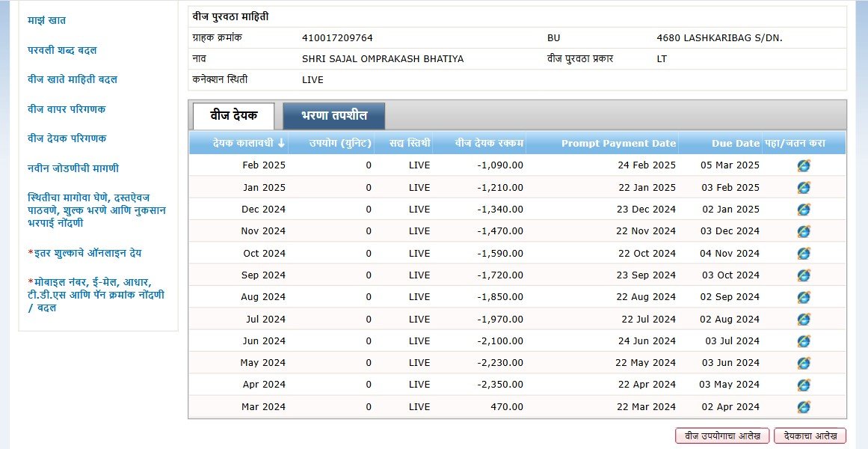868x449 pixels.
Task: Go to वीज खाते माहिती बदल
Action: [x=73, y=79]
